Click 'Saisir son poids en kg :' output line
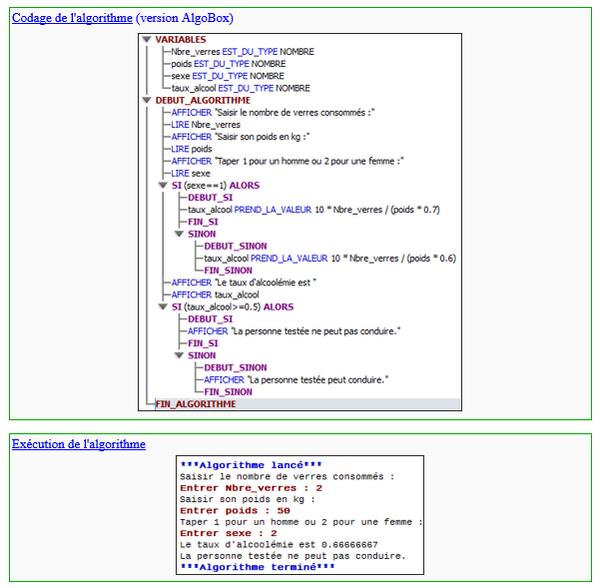 (x=248, y=499)
